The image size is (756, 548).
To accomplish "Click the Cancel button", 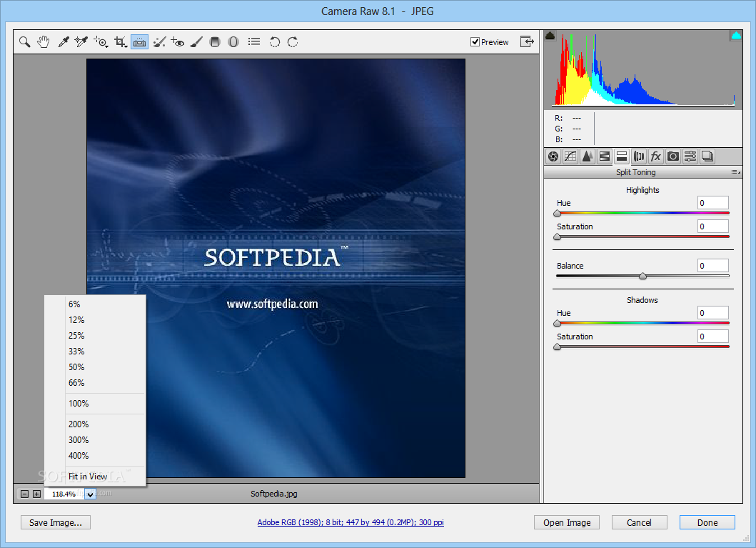I will [640, 522].
